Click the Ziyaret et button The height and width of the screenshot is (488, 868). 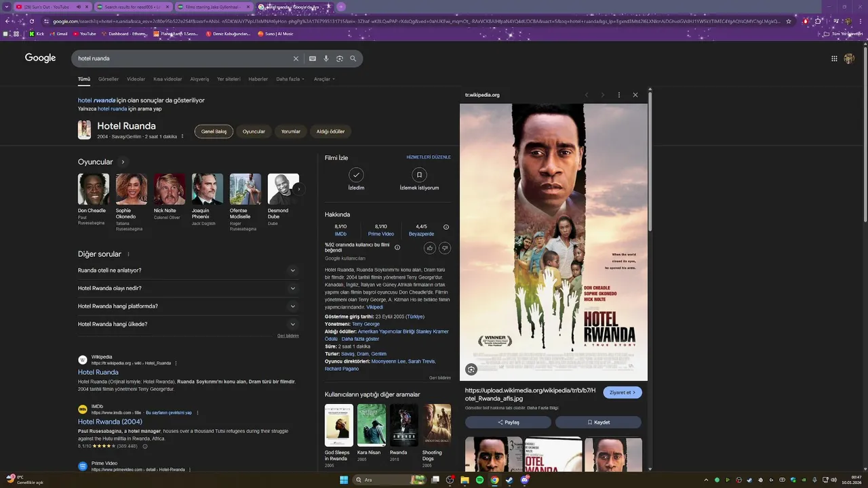623,392
